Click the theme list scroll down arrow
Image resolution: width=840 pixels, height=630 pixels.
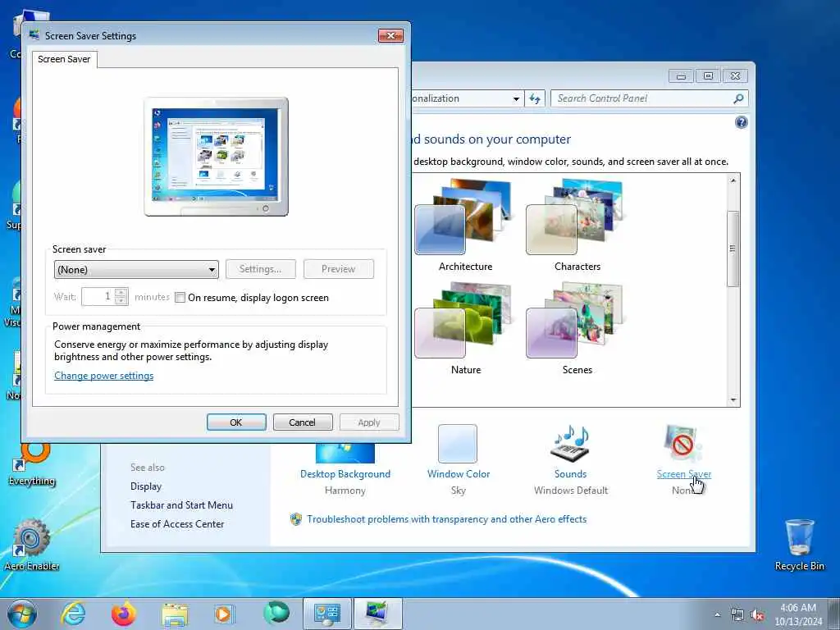click(733, 400)
